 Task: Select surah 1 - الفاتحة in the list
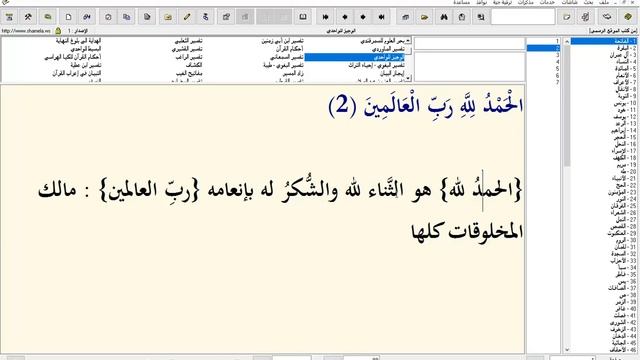(x=603, y=41)
